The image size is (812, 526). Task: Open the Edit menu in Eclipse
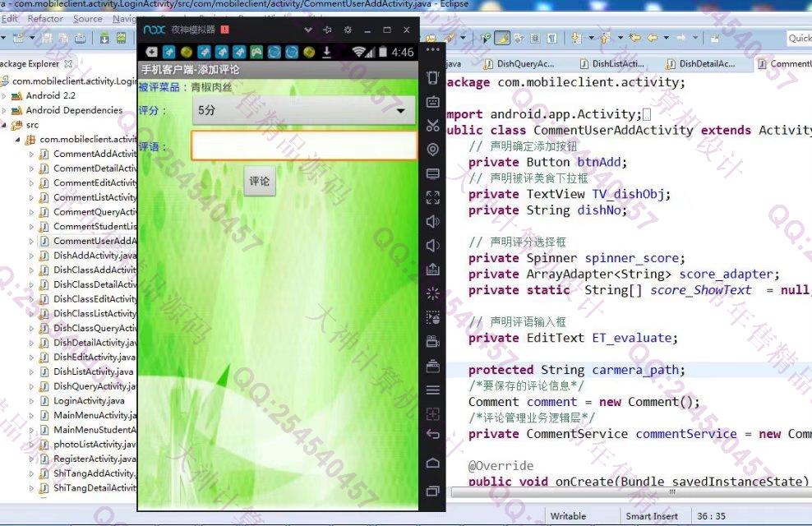(9, 19)
